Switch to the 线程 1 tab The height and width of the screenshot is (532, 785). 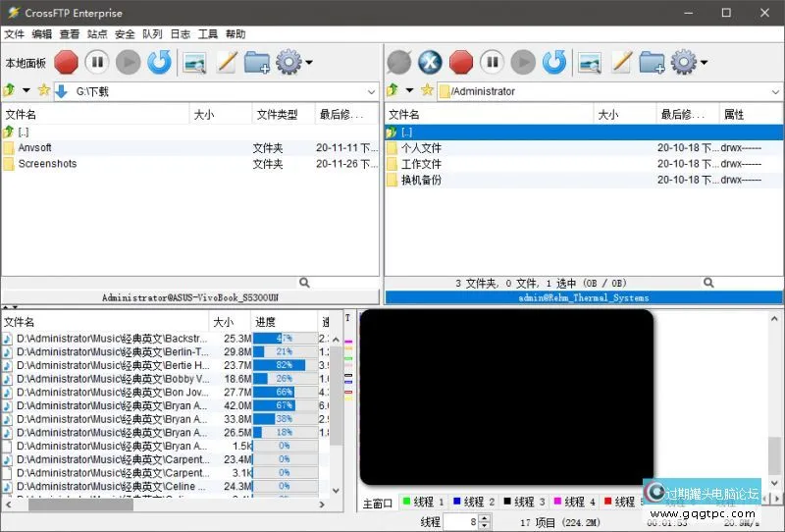[422, 503]
